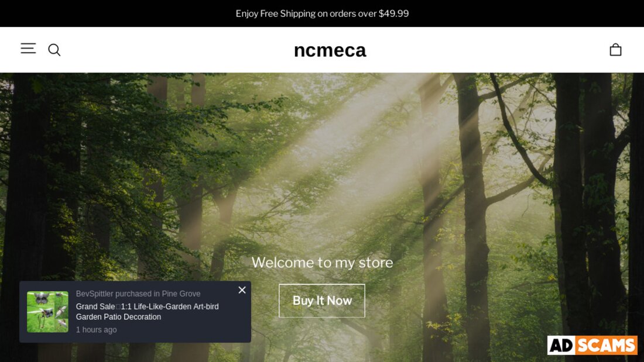Open the Grand Sale Life-Like-Garden product link
The image size is (644, 362).
point(147,312)
